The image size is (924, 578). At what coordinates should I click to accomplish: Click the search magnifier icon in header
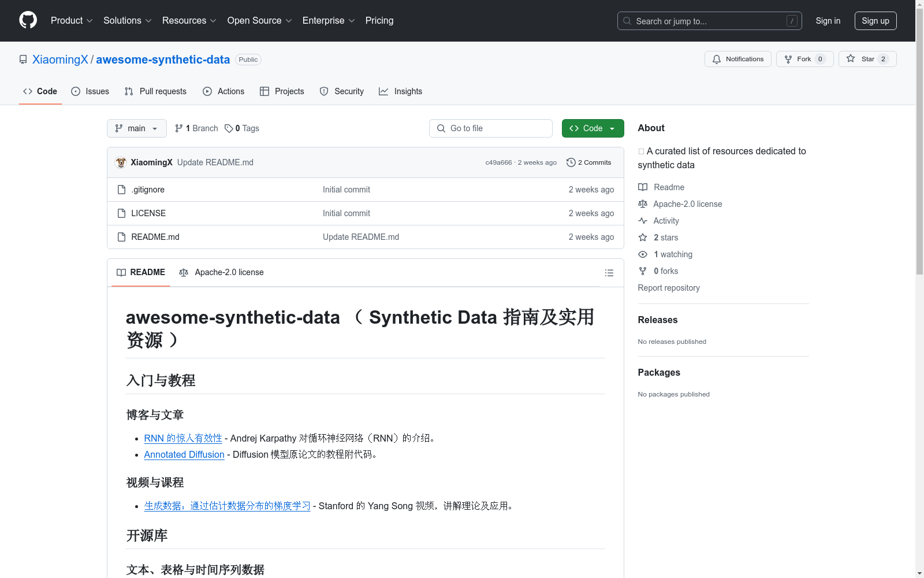(627, 21)
